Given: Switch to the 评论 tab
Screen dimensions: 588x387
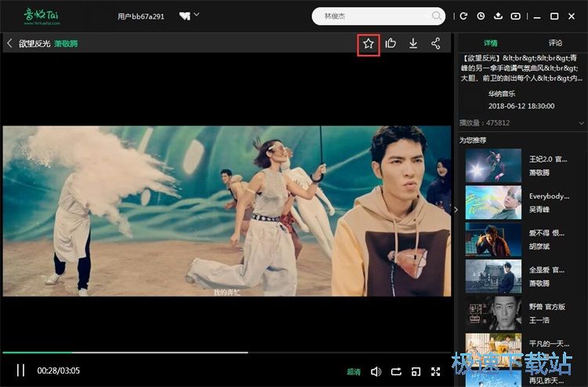Looking at the screenshot, I should pos(555,43).
